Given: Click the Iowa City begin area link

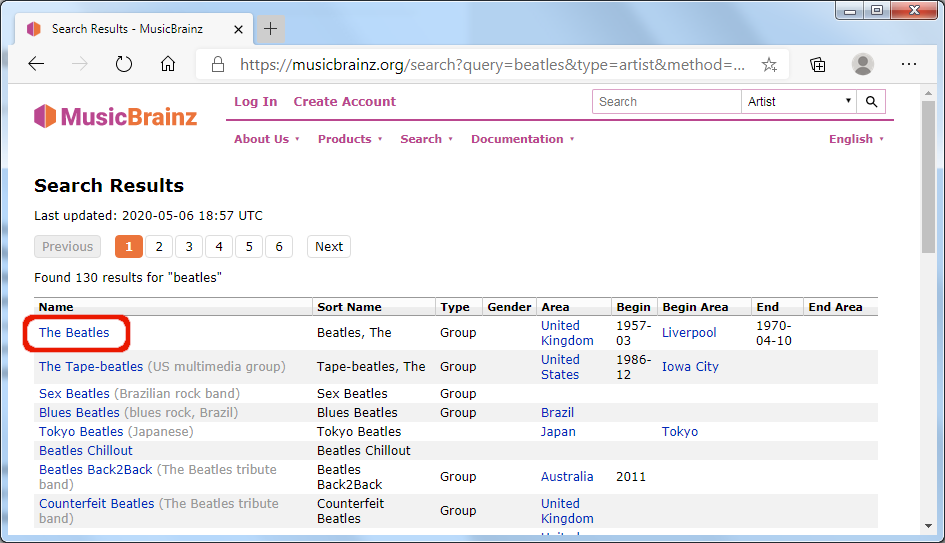Looking at the screenshot, I should click(x=690, y=366).
